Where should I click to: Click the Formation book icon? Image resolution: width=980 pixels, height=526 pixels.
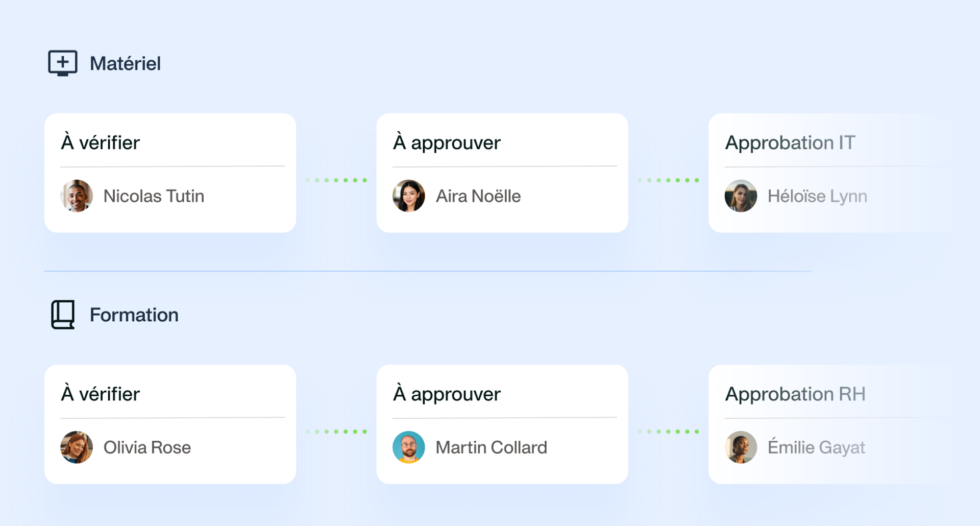[x=63, y=315]
